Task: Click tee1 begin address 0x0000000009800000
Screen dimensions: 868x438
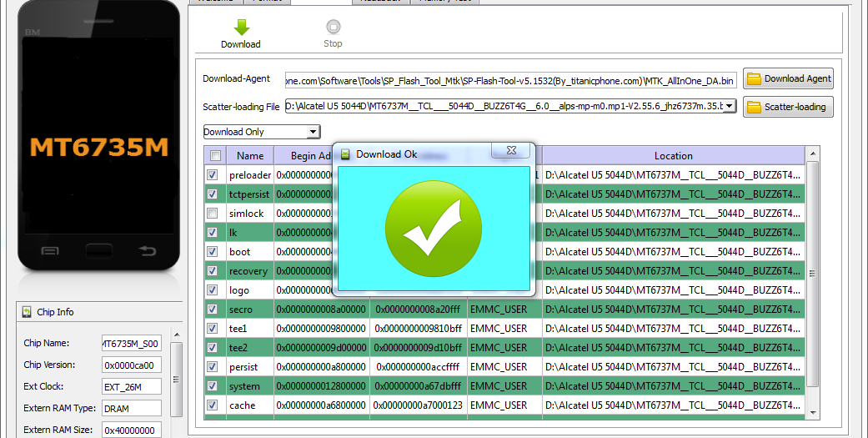Action: pyautogui.click(x=321, y=329)
